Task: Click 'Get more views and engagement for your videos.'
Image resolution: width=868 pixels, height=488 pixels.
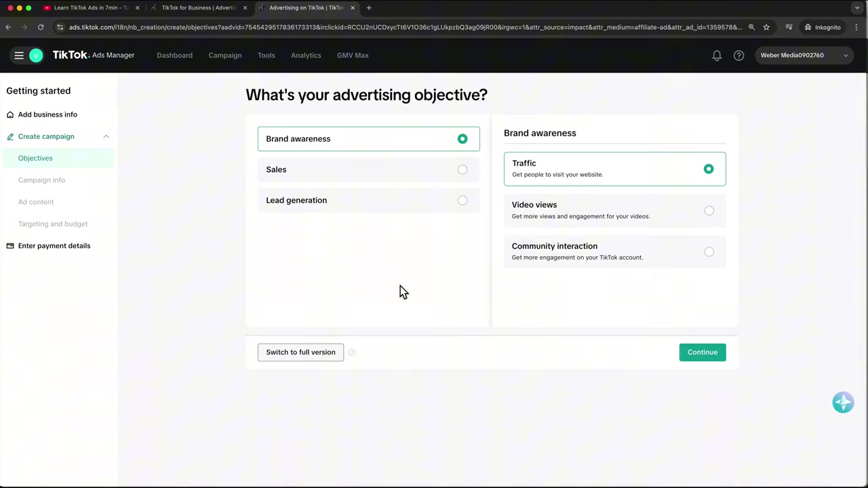Action: [580, 216]
